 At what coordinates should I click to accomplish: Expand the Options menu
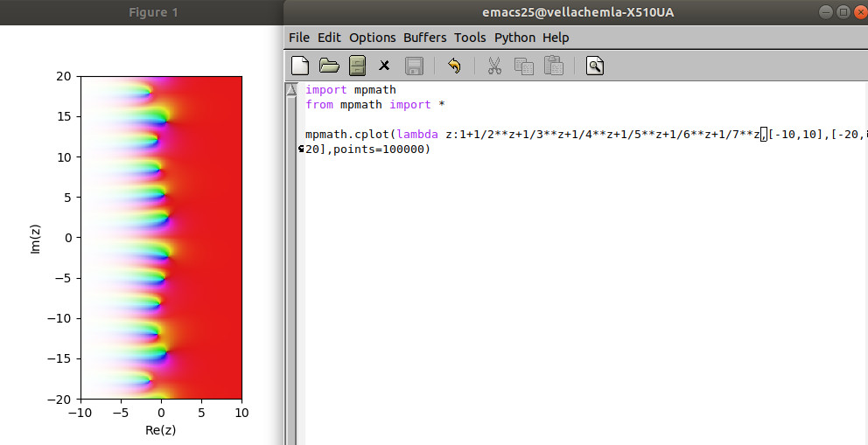372,38
